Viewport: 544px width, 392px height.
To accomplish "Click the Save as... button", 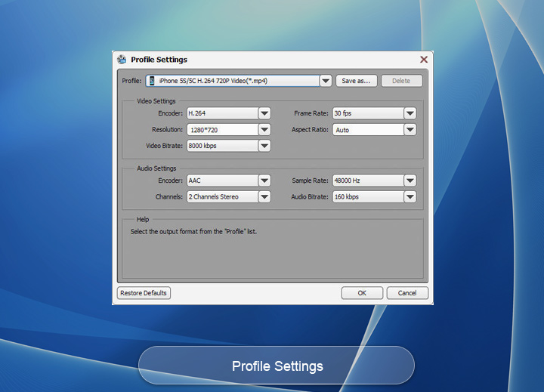I will (357, 81).
